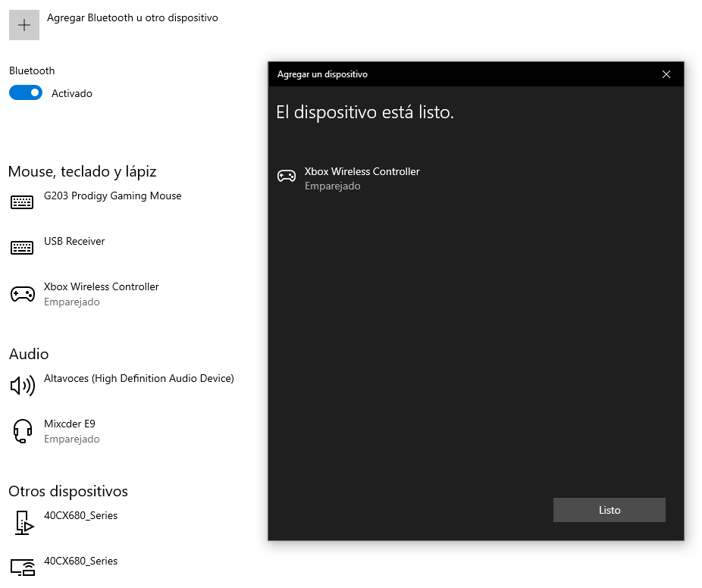Image resolution: width=702 pixels, height=588 pixels.
Task: Close the Agregar un dispositivo dialog
Action: pos(666,74)
